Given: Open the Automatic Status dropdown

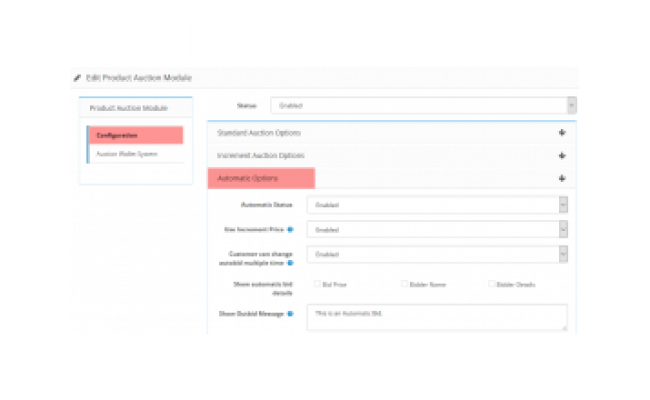Looking at the screenshot, I should [437, 205].
